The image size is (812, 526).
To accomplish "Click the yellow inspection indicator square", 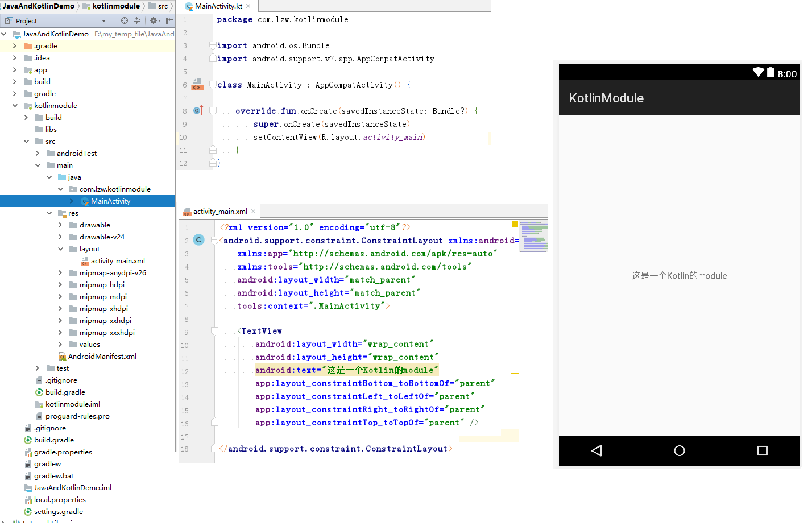I will click(515, 225).
